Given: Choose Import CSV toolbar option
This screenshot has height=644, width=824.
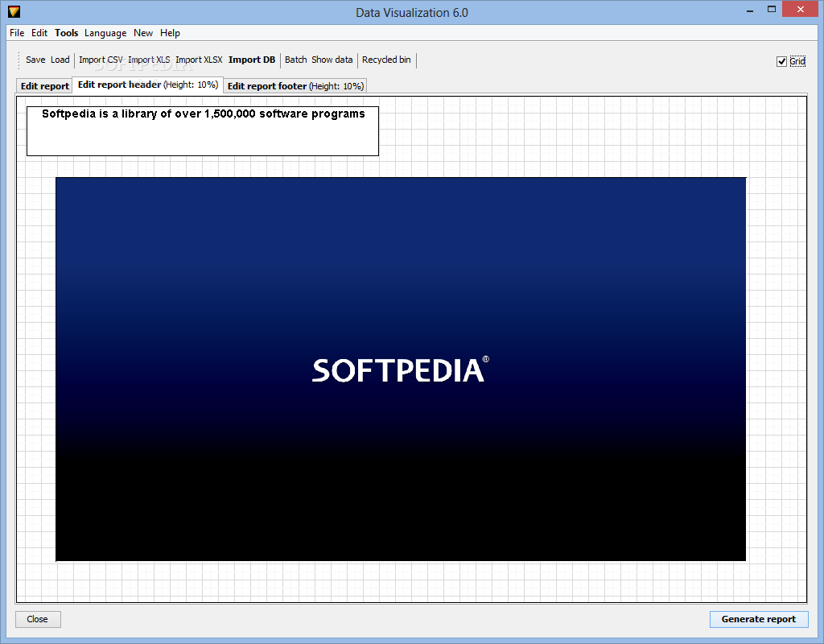Looking at the screenshot, I should [x=101, y=60].
